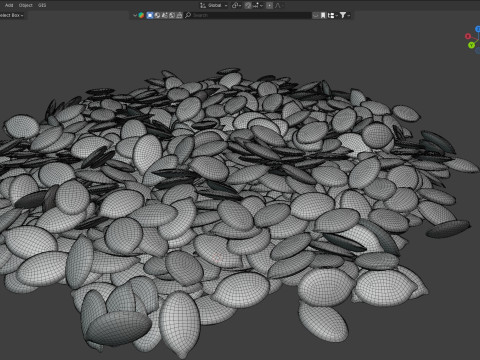Open the snapping options dropdown

click(258, 5)
